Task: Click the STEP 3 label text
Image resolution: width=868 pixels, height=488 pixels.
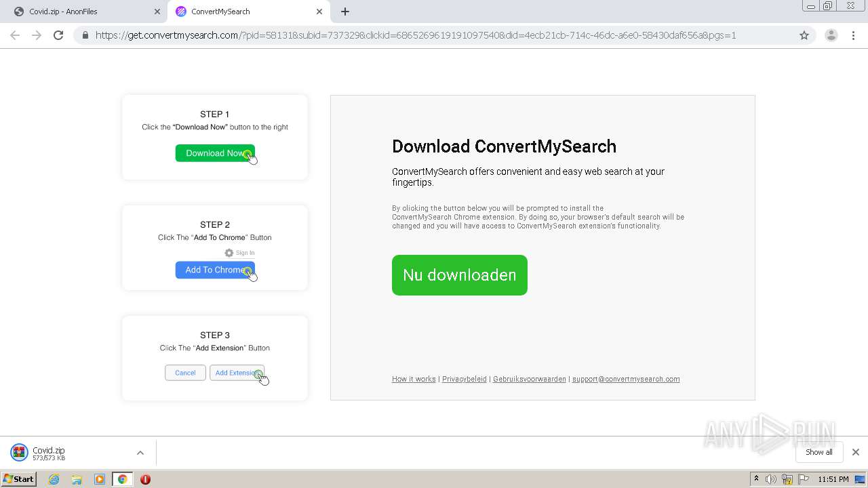Action: click(214, 335)
